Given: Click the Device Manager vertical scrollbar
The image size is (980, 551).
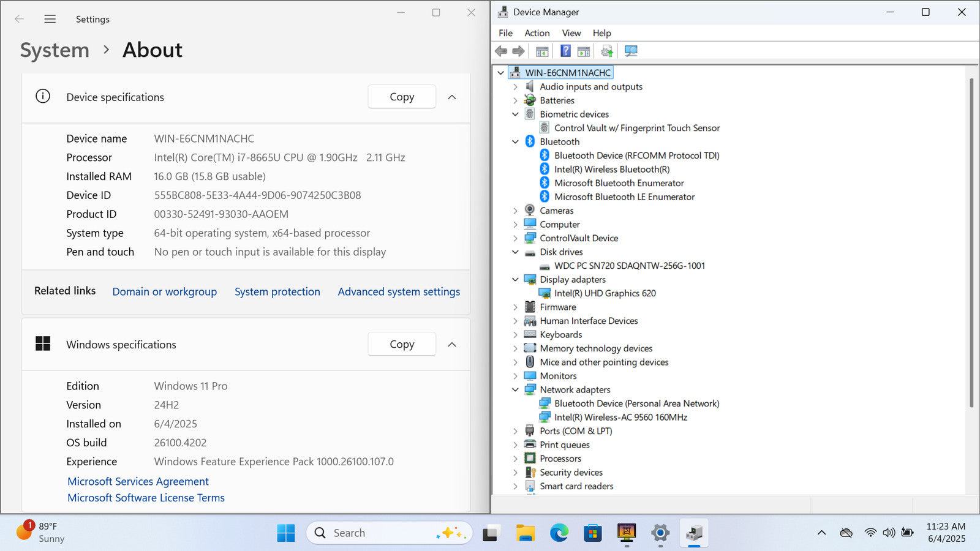Looking at the screenshot, I should click(971, 245).
